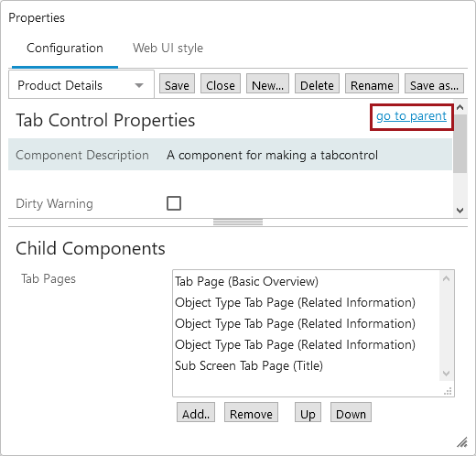Select Tab Page (Basic Overview) in the list
The width and height of the screenshot is (476, 456).
tap(246, 281)
